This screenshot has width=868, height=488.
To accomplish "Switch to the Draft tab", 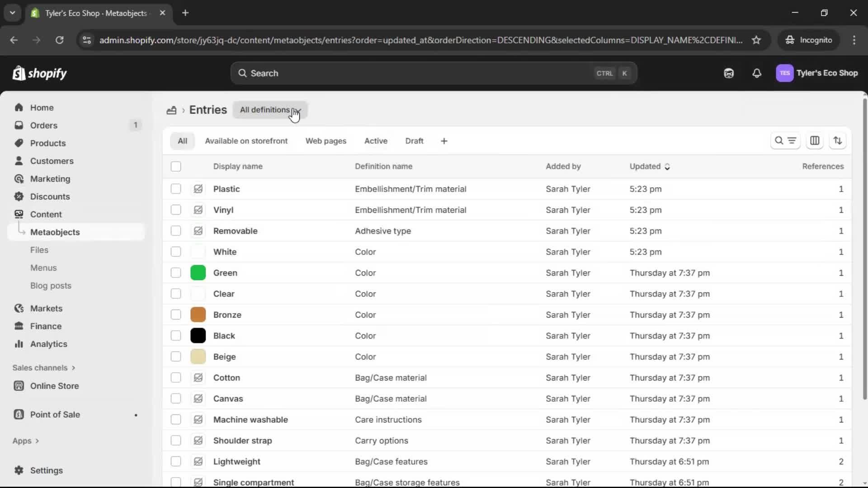I will point(415,141).
